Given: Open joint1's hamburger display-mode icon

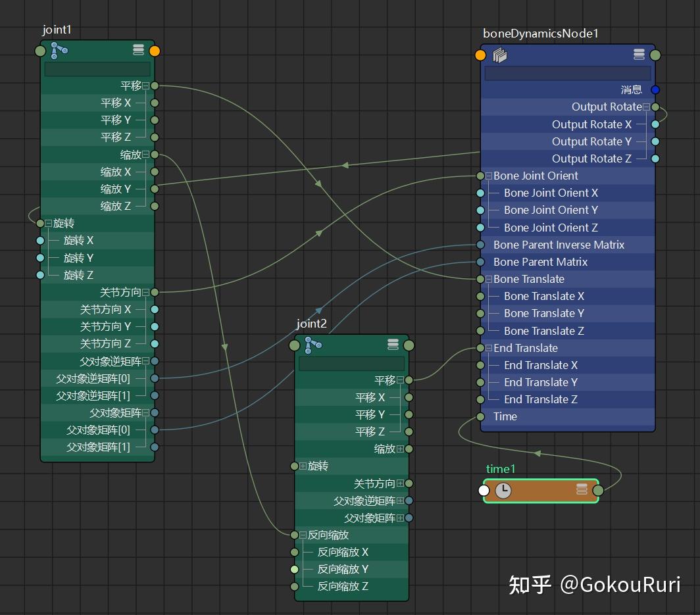Looking at the screenshot, I should point(137,49).
